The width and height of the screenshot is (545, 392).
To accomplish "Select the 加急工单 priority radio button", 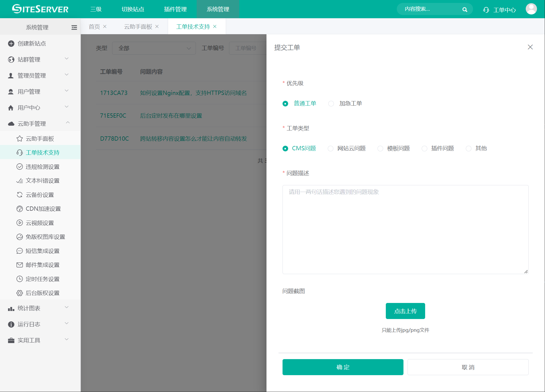I will pos(331,103).
